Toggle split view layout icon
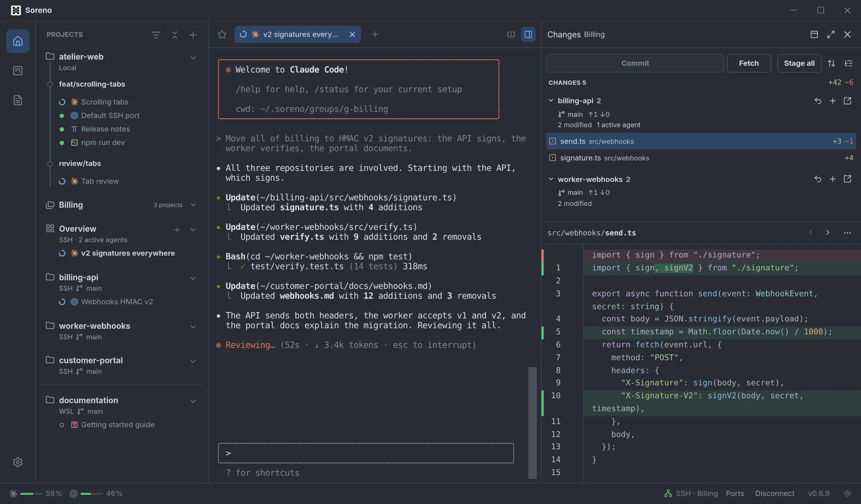861x504 pixels. [x=511, y=34]
